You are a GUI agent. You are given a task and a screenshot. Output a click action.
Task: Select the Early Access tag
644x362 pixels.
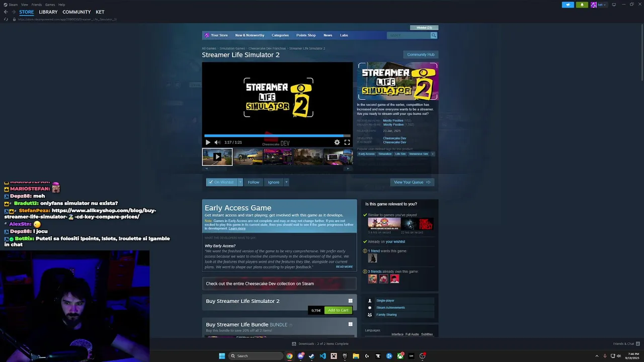point(366,154)
